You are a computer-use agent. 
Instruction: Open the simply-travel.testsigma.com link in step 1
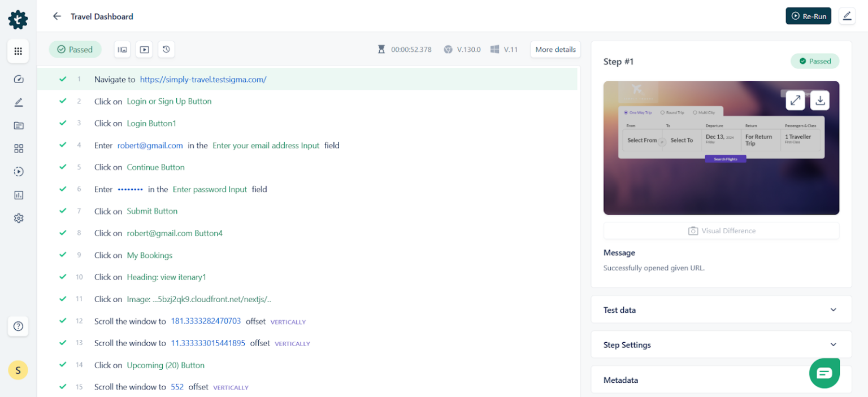(x=203, y=79)
